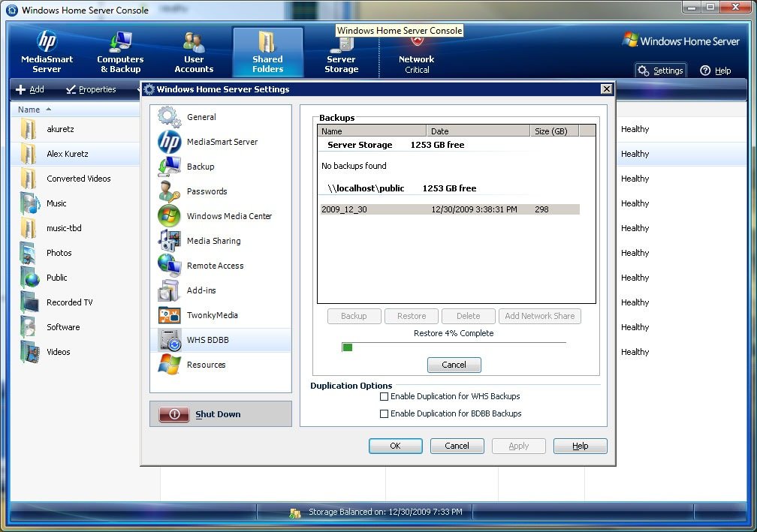Screen dimensions: 757x532
Task: Click the HP MediaSmart Server settings icon
Action: pos(170,142)
